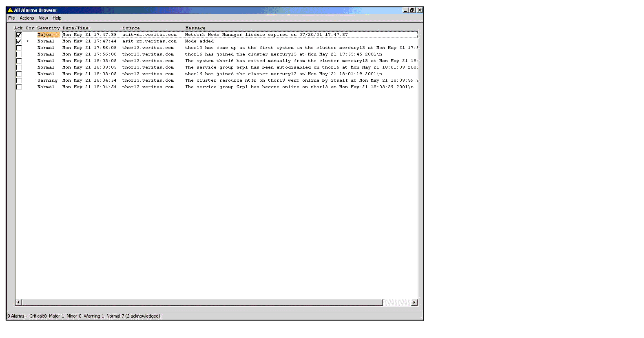Uncheck acknowledge box for Node added alarm

(19, 41)
